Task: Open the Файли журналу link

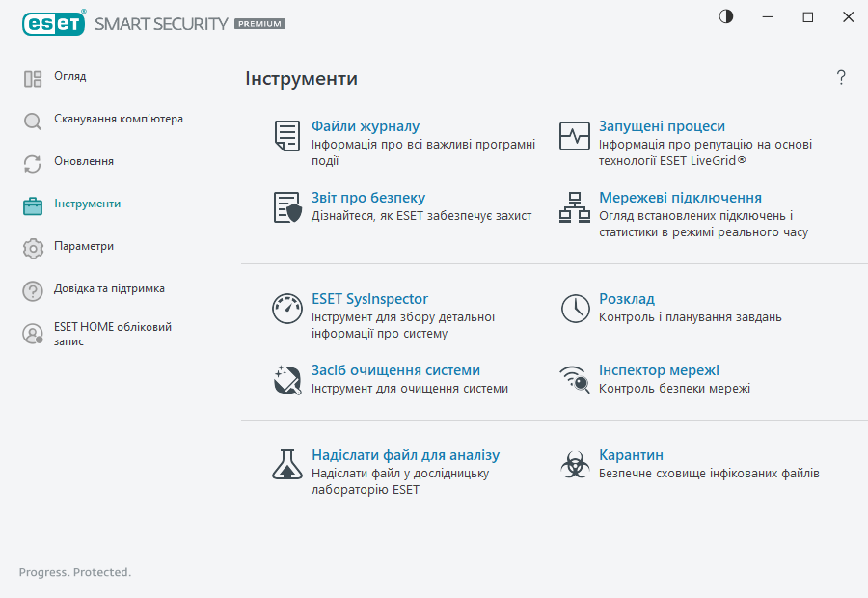Action: pos(365,126)
